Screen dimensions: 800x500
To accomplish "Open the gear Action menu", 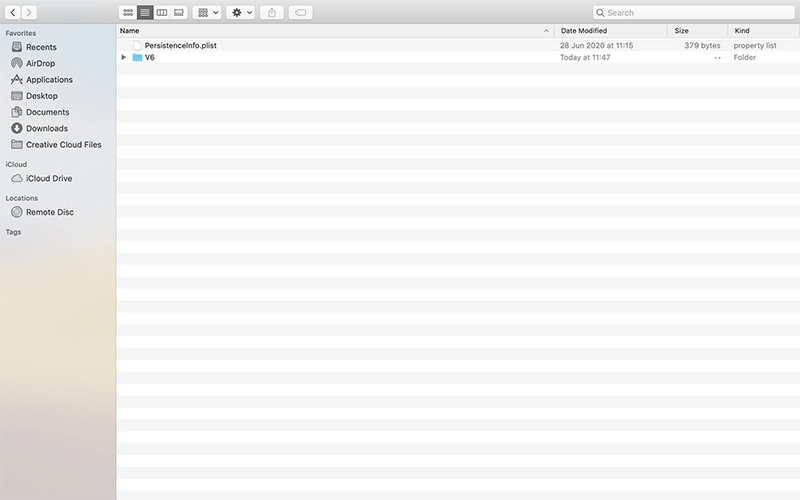I will pos(241,12).
